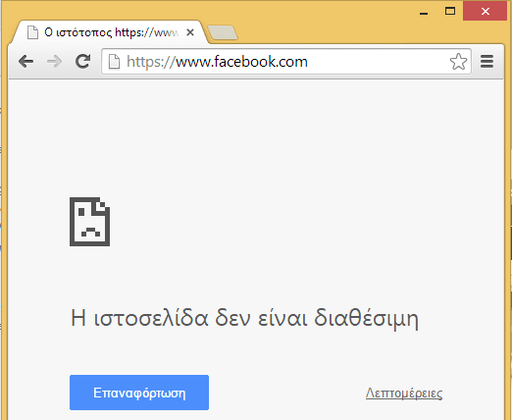Click the sad page error icon
The image size is (512, 420).
[x=89, y=222]
